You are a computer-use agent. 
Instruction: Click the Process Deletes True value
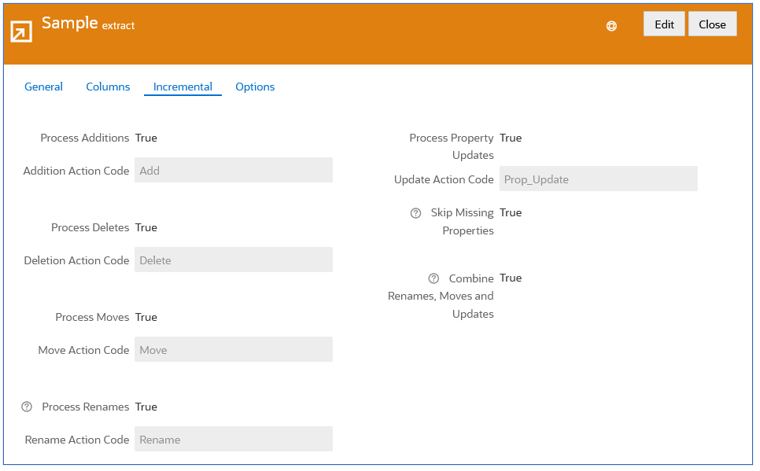(146, 228)
